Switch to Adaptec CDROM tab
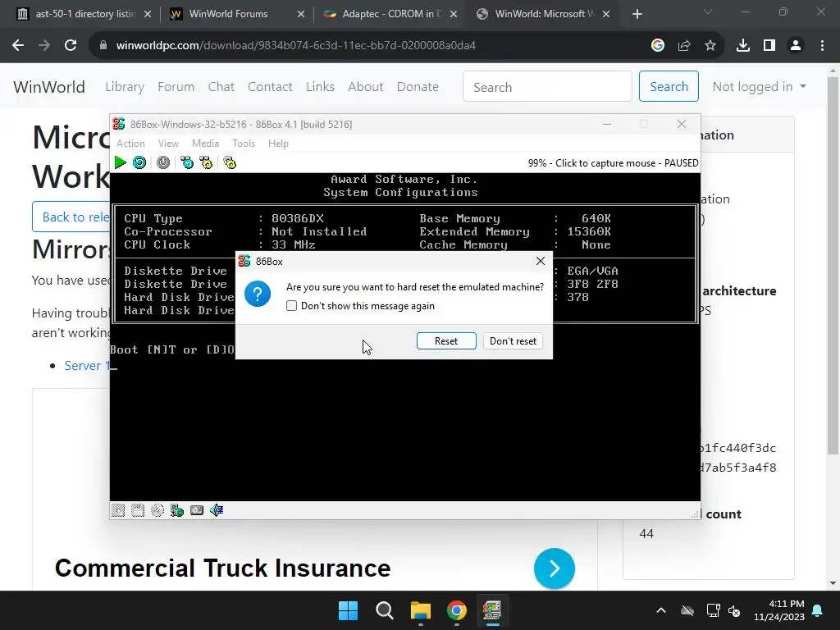The height and width of the screenshot is (630, 840). tap(390, 14)
